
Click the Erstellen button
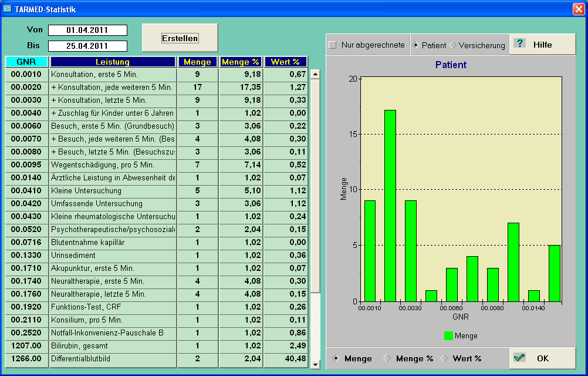click(x=180, y=38)
